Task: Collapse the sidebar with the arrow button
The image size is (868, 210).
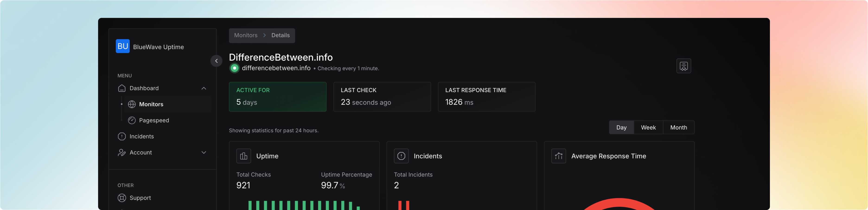Action: pyautogui.click(x=216, y=61)
